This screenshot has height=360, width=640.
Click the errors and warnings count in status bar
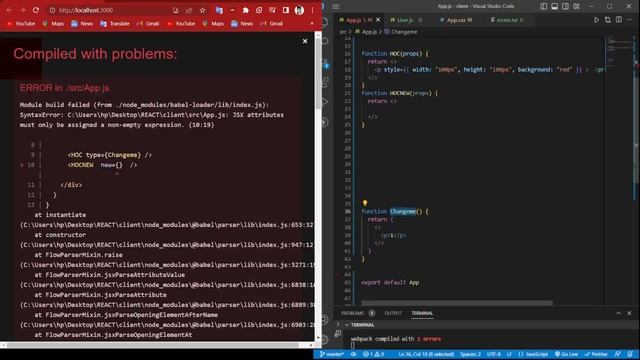tap(373, 354)
